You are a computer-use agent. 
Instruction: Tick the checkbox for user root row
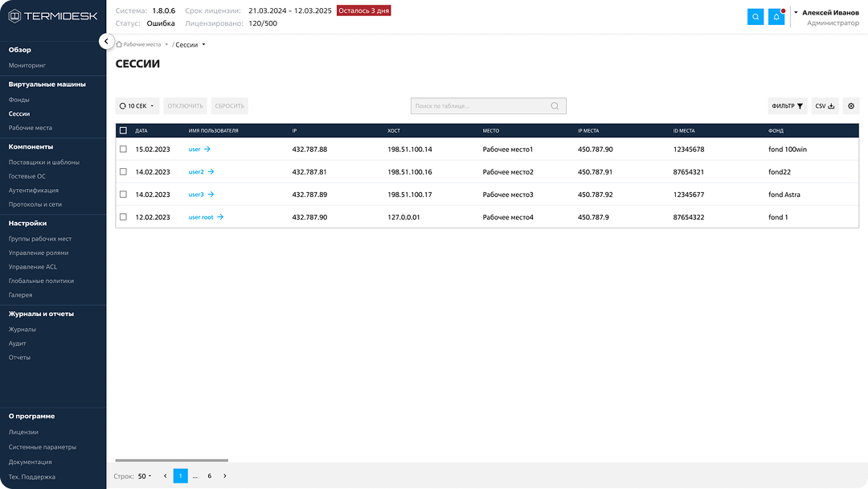coord(123,217)
